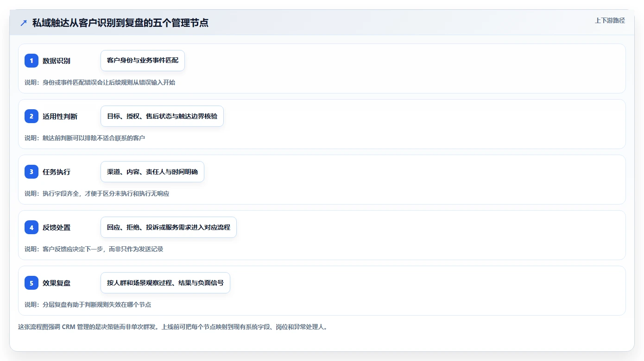Click the note 客户反馈应决定下一步，而非只作为发送记录
This screenshot has height=361, width=644.
(x=103, y=249)
